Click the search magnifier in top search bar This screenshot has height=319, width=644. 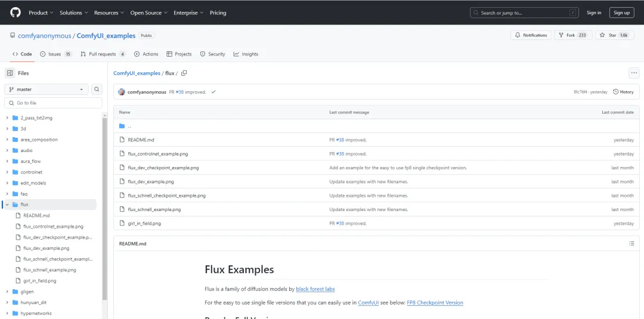click(477, 13)
